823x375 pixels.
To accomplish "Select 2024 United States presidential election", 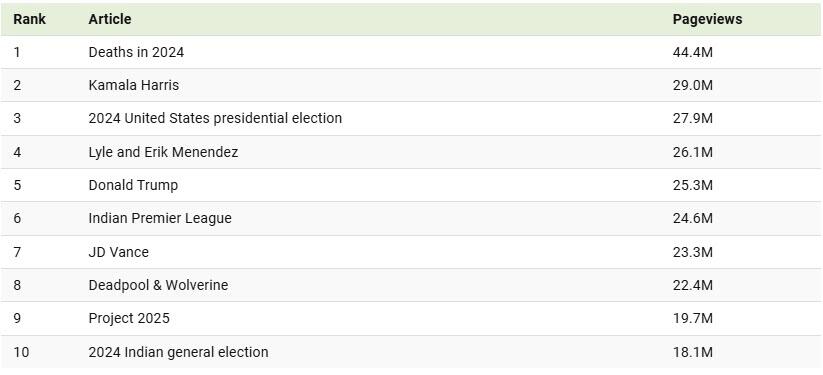I will tap(215, 118).
